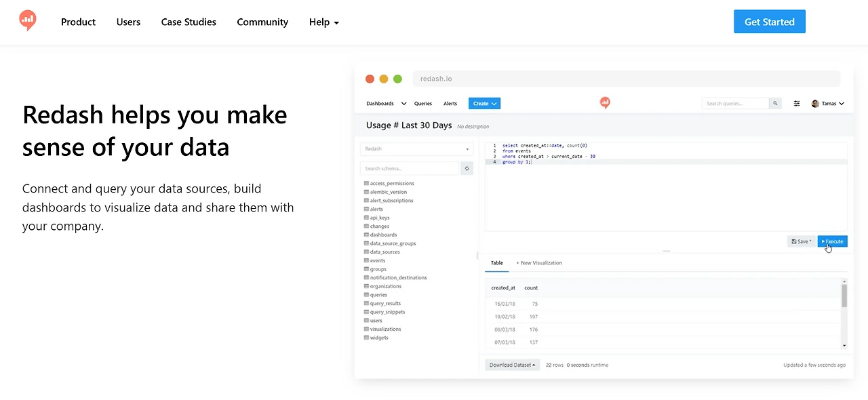The height and width of the screenshot is (400, 868).
Task: Open the Tamas user menu chevron
Action: (842, 104)
